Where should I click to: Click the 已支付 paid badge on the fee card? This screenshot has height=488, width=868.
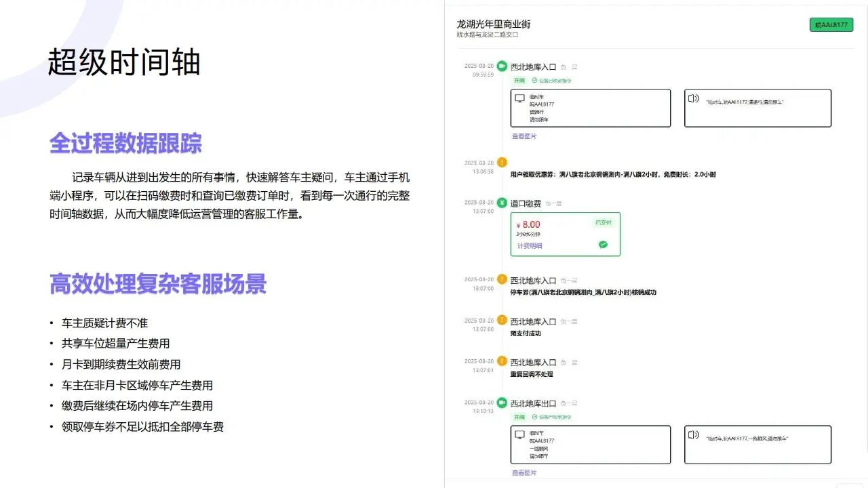coord(605,222)
